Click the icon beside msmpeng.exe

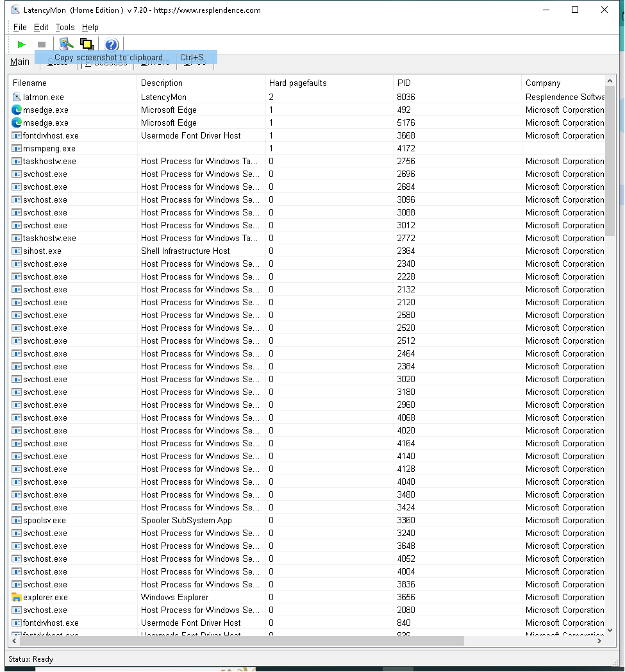click(17, 148)
